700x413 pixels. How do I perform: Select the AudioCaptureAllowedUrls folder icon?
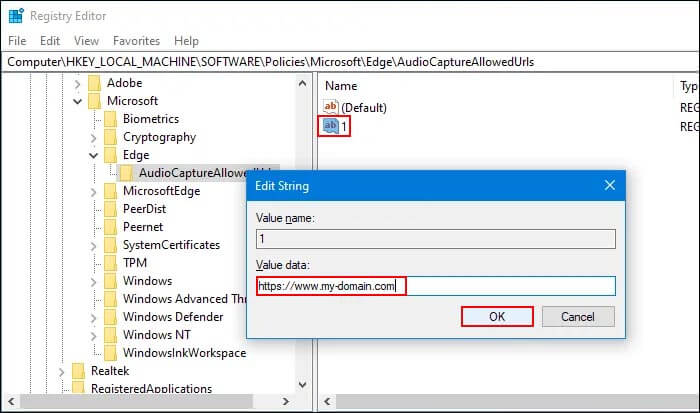tap(126, 173)
